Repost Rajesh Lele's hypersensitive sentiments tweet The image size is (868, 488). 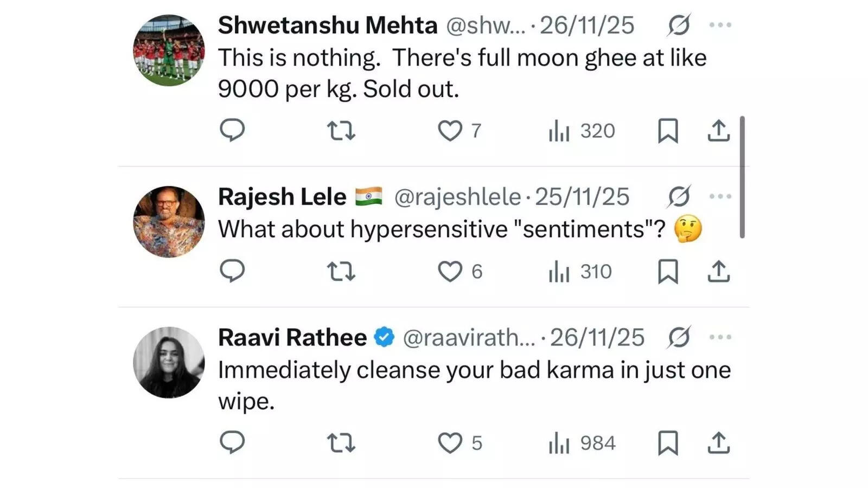[341, 271]
